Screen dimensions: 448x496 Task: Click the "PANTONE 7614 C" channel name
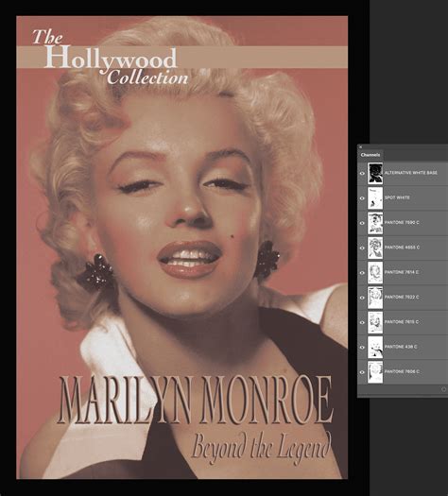click(x=402, y=272)
